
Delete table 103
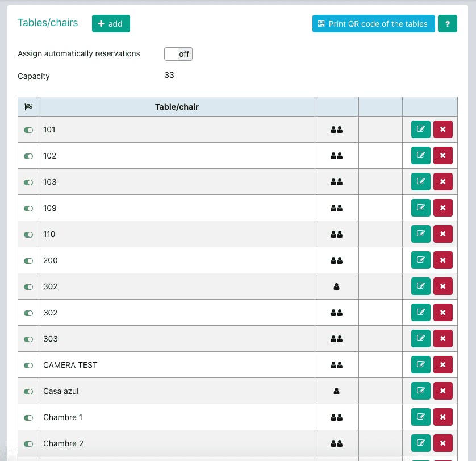pos(443,181)
